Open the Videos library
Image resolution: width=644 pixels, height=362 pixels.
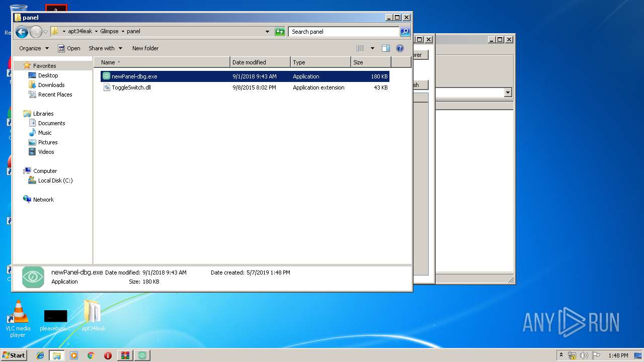(46, 152)
